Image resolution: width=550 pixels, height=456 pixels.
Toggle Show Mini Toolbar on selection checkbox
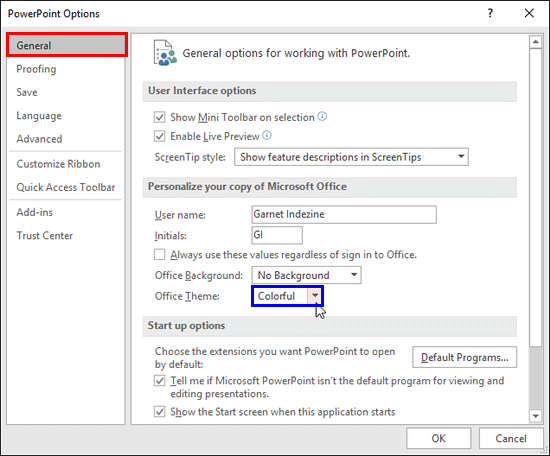coord(160,117)
